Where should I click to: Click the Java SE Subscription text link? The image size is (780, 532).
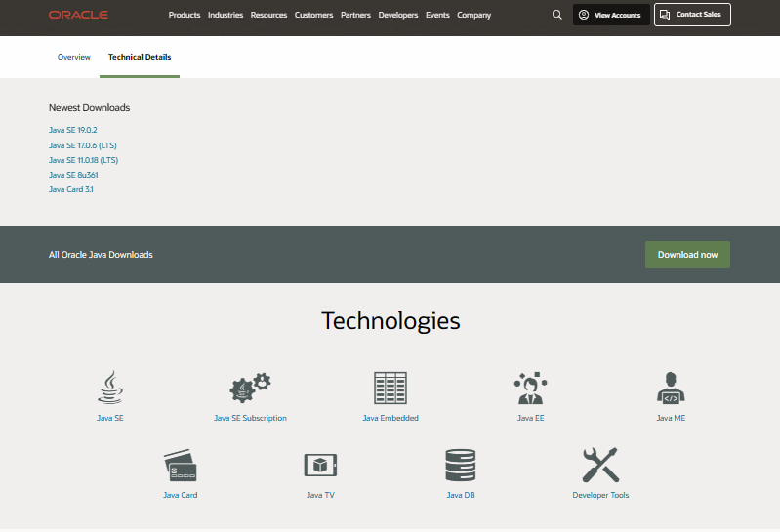point(250,418)
